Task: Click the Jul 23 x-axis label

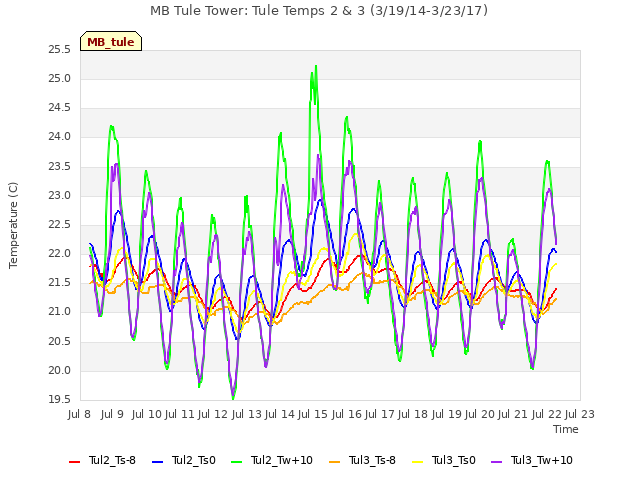Action: point(580,415)
